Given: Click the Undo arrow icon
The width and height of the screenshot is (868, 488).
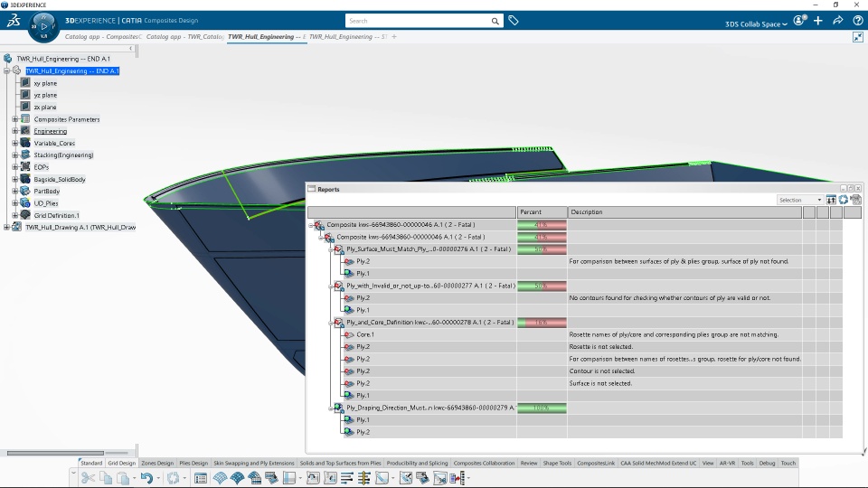Looking at the screenshot, I should click(146, 478).
